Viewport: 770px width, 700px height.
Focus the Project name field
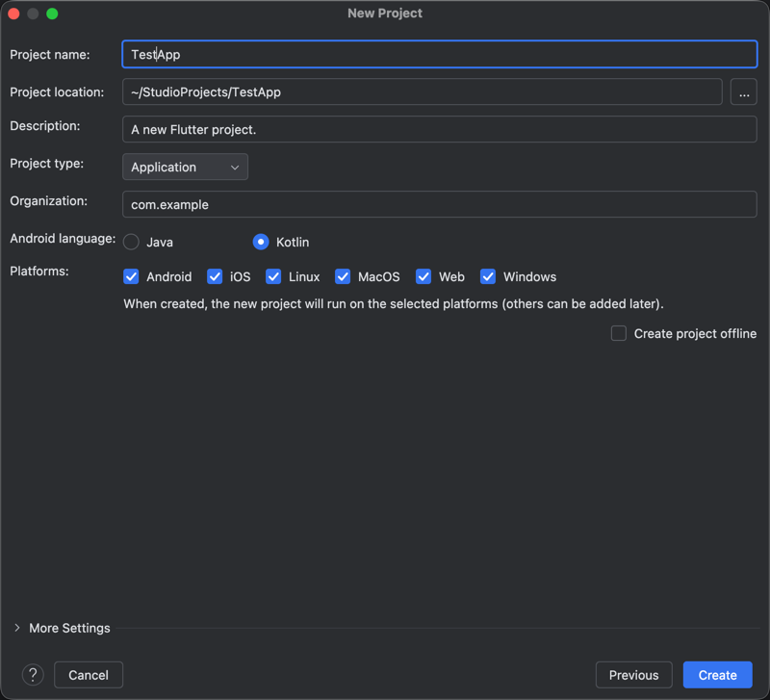pyautogui.click(x=440, y=54)
